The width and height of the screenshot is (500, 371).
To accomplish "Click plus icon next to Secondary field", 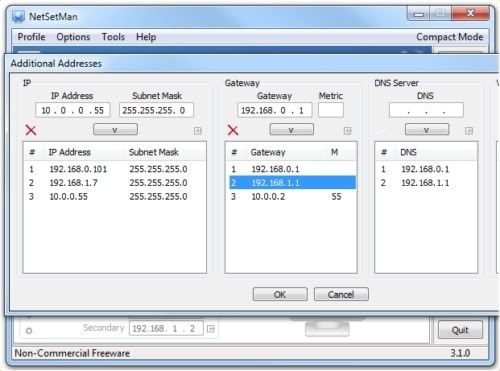I will click(x=211, y=329).
